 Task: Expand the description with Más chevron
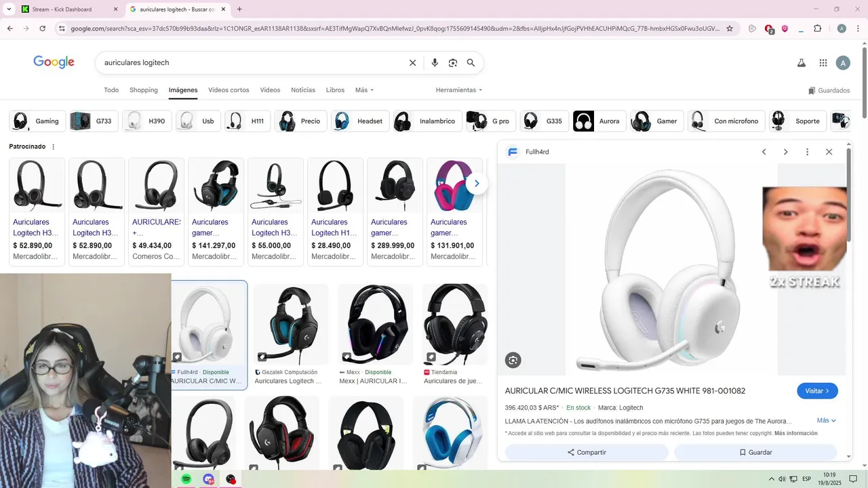(x=827, y=421)
